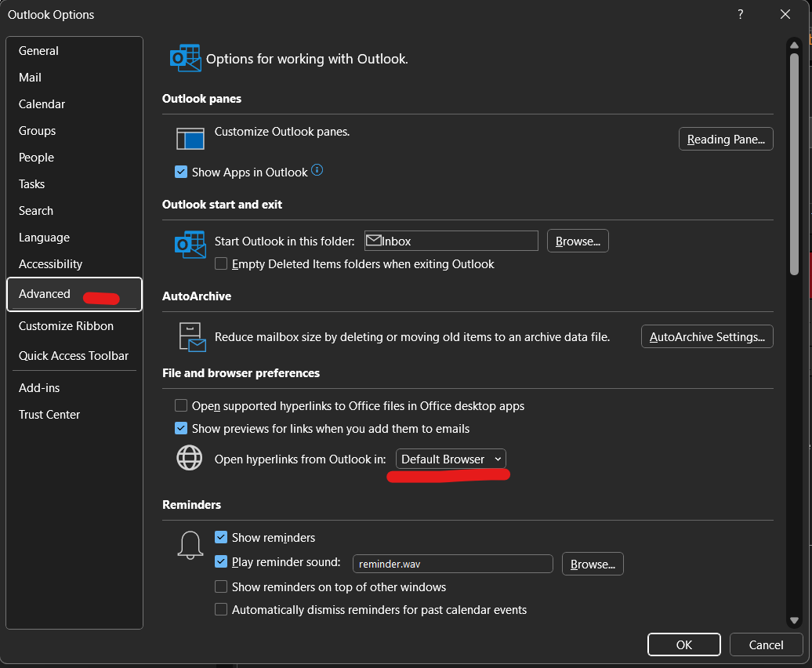Click the envelope icon in the Inbox field
This screenshot has width=812, height=668.
[x=373, y=240]
